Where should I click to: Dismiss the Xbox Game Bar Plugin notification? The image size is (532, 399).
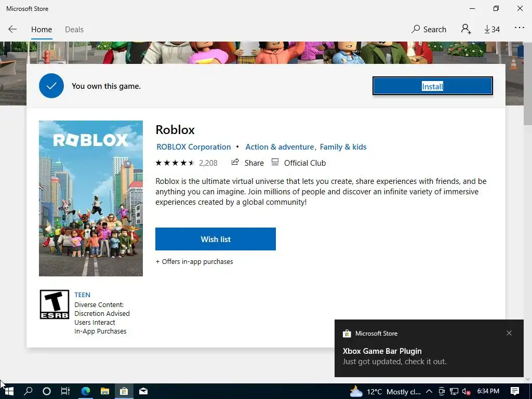[x=509, y=333]
